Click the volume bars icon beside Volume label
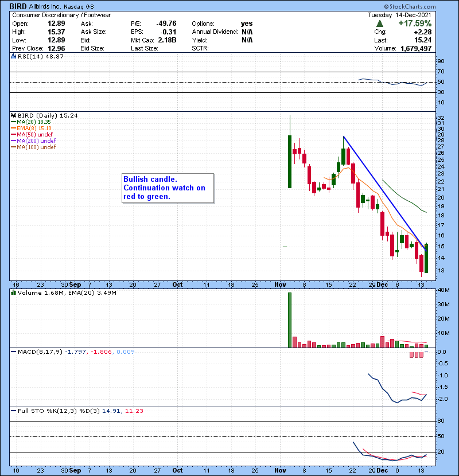Viewport: 459px width, 476px height. tap(13, 292)
